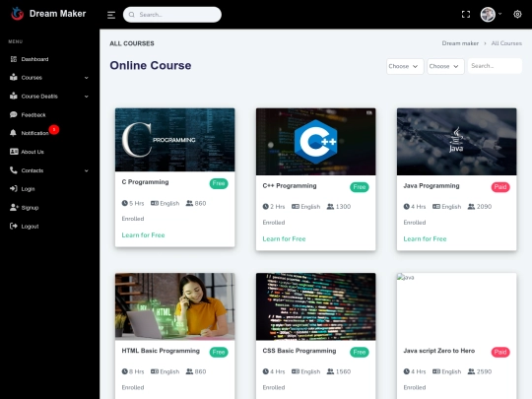Click the Dashboard sidebar icon
The height and width of the screenshot is (399, 532).
point(14,59)
